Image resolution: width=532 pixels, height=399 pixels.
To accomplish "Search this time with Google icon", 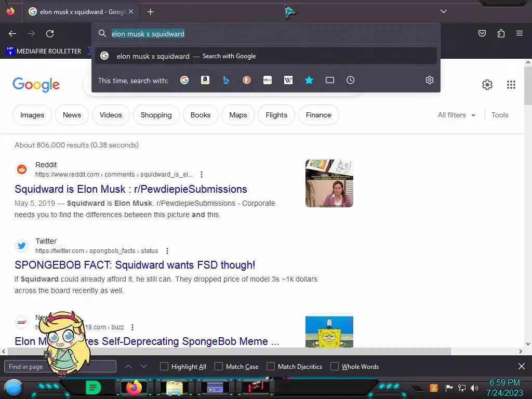I will pos(184,80).
